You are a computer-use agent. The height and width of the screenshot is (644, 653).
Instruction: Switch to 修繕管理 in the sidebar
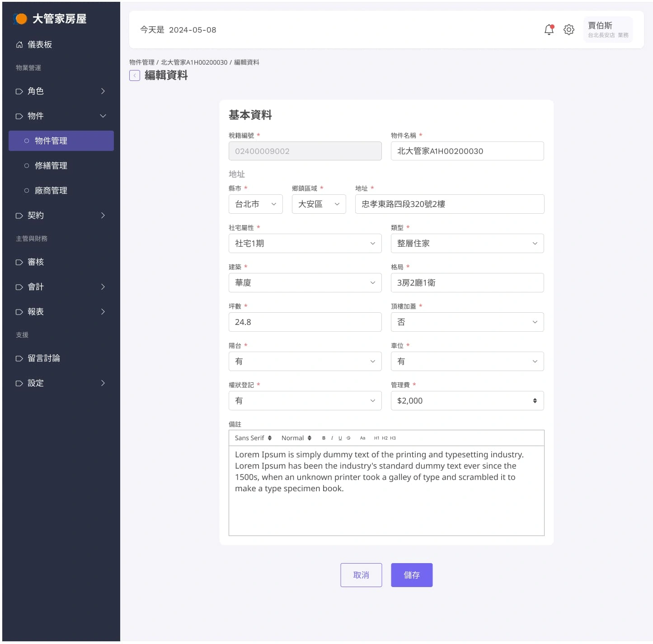50,165
